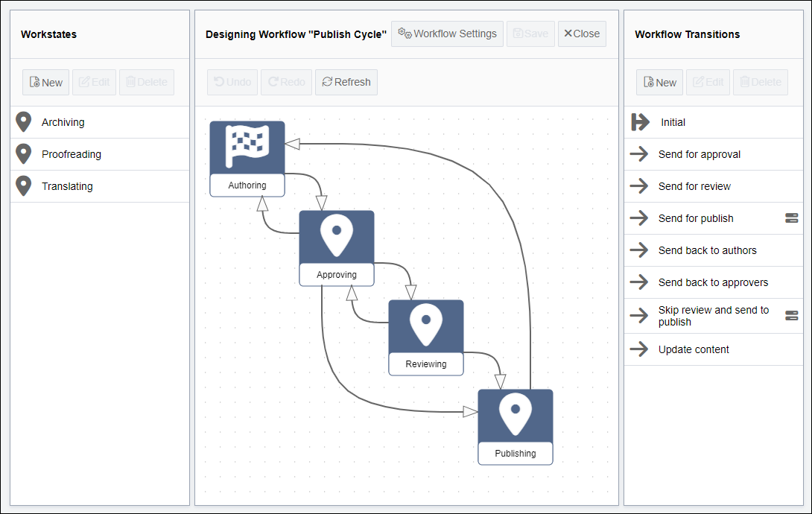Click the New button in Workflow Transitions
The image size is (812, 514).
660,82
